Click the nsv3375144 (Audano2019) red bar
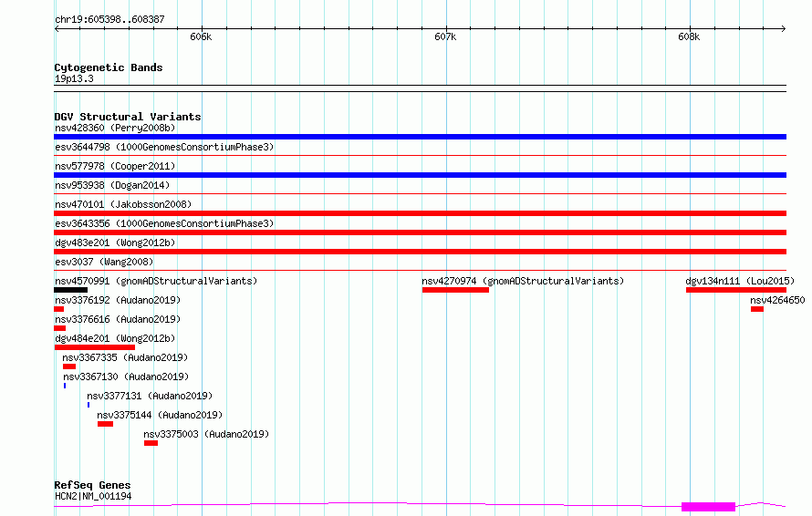Viewport: 812px width, 516px height. (105, 424)
